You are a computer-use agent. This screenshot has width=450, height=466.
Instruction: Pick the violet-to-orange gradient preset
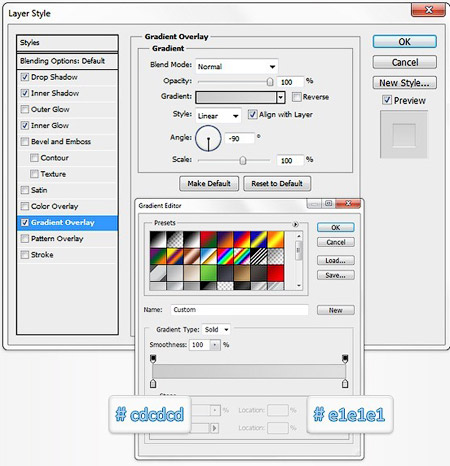tap(225, 239)
